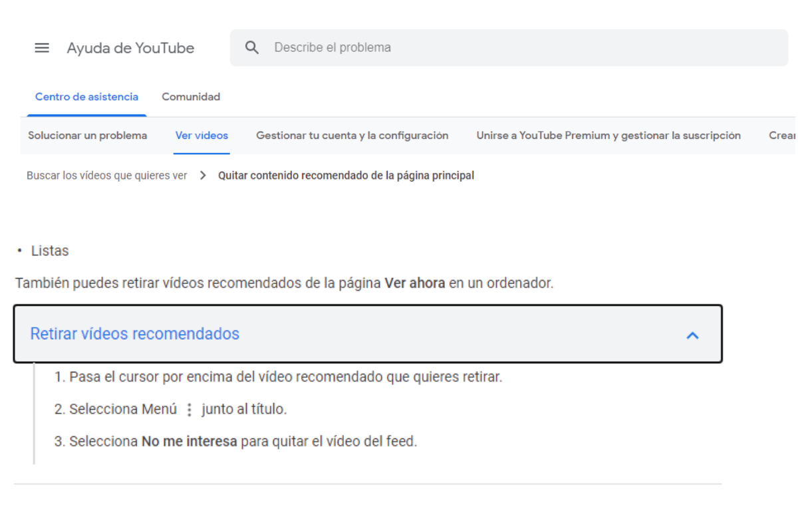
Task: Click the 'Listas' bullet item text
Action: coord(50,251)
